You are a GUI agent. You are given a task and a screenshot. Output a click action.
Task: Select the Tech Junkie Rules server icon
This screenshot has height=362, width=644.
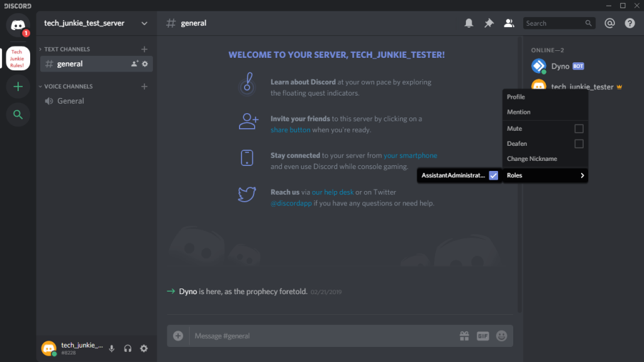point(18,58)
